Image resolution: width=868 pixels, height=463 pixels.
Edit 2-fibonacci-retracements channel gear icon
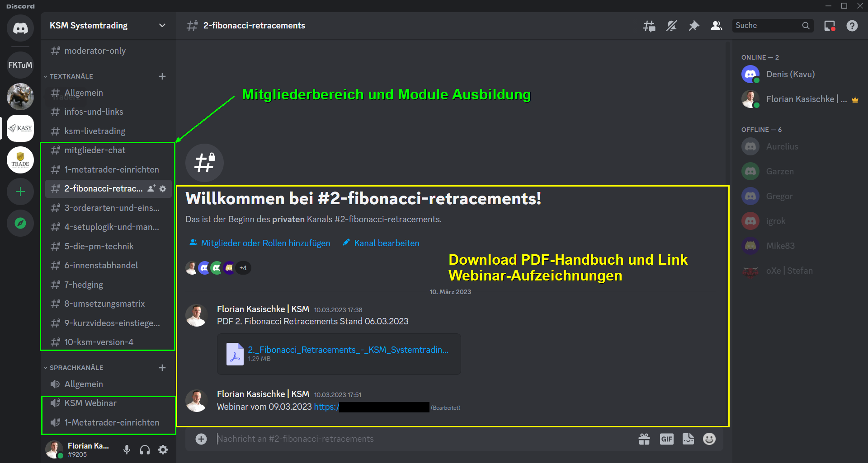pos(163,188)
